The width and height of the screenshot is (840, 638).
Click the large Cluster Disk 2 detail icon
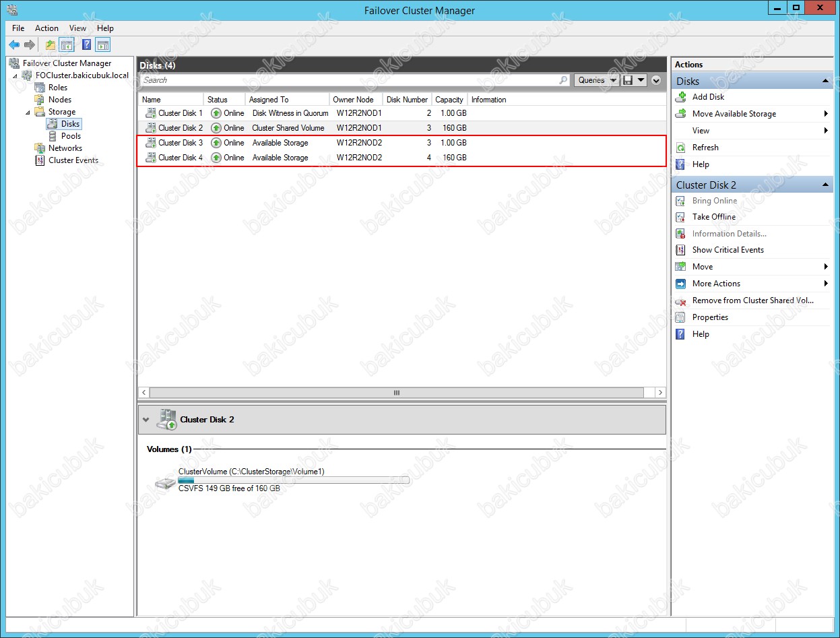click(166, 419)
